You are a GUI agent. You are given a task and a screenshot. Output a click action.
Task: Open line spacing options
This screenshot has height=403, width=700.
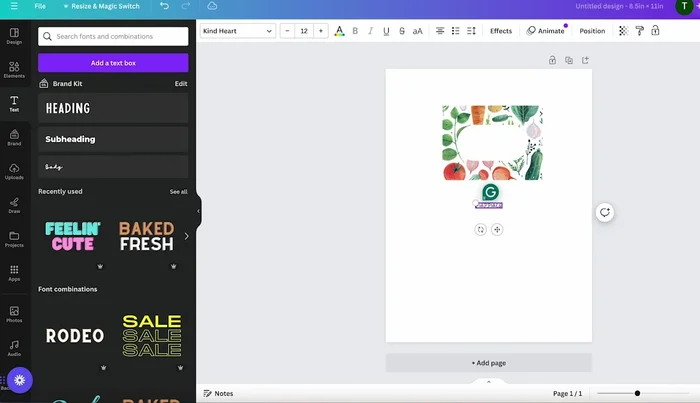tap(471, 31)
